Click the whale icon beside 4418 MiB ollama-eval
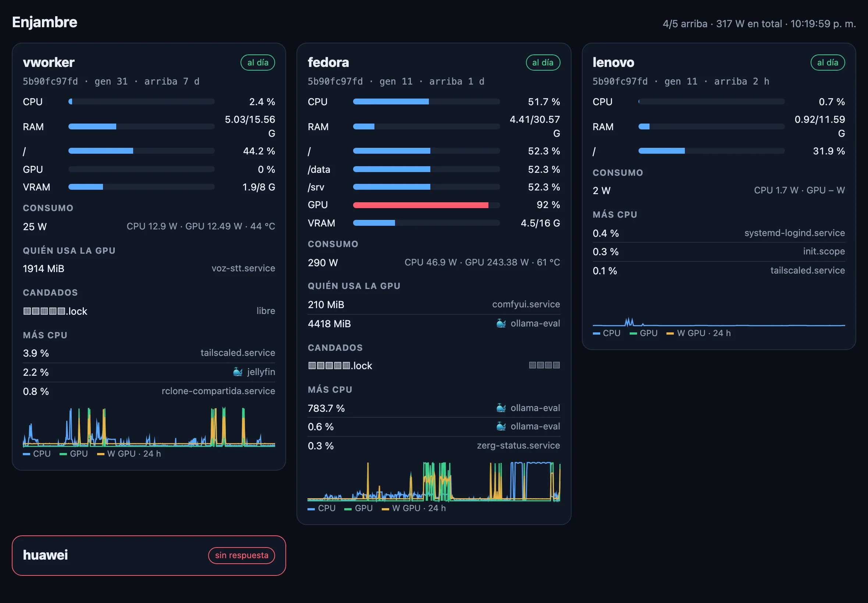Image resolution: width=868 pixels, height=603 pixels. pyautogui.click(x=501, y=324)
